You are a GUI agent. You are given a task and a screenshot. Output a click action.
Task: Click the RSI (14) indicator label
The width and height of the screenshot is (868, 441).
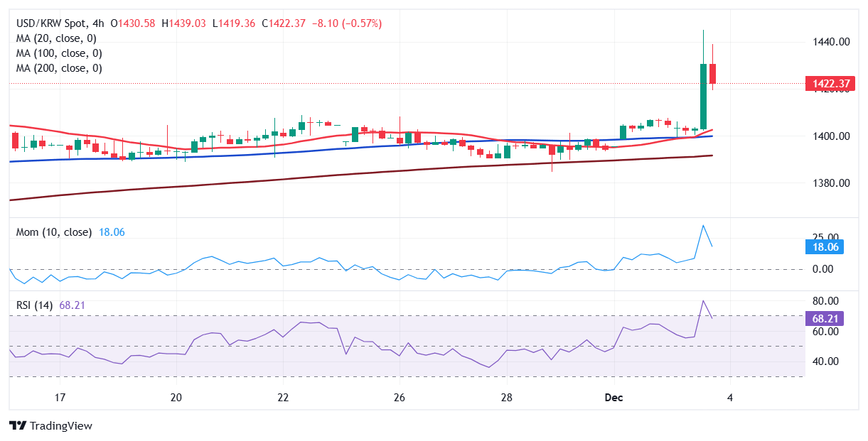[x=35, y=305]
